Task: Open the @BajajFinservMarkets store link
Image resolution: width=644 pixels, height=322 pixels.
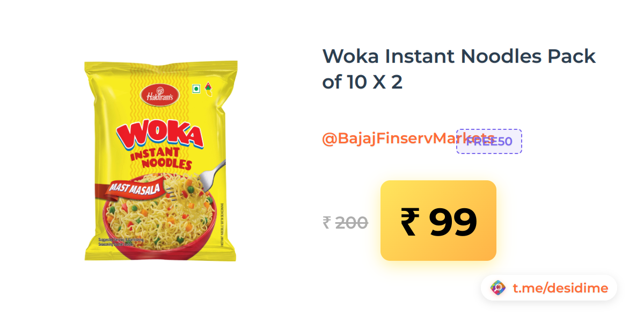Action: (x=408, y=139)
